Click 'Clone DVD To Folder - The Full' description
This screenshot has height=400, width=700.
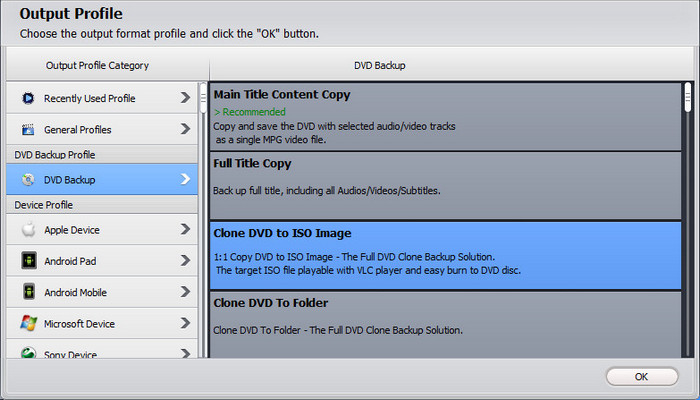coord(338,330)
